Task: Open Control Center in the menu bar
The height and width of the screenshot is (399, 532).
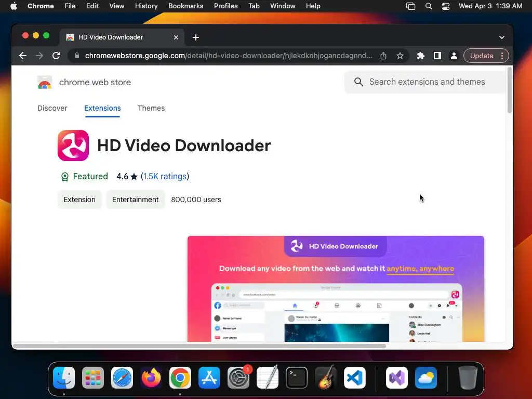Action: coord(445,6)
